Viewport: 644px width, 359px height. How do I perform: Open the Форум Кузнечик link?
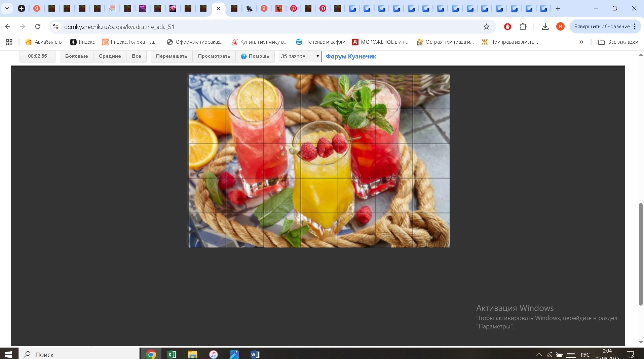pos(351,56)
